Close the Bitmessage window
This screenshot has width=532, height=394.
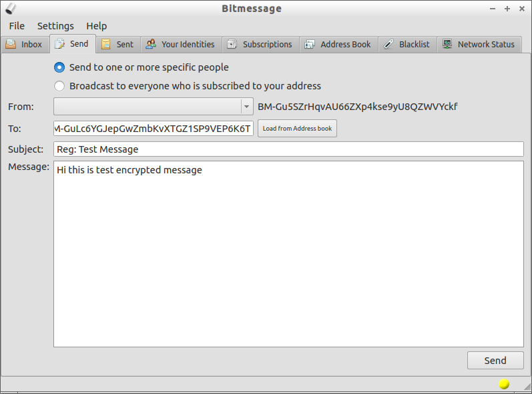pos(522,9)
